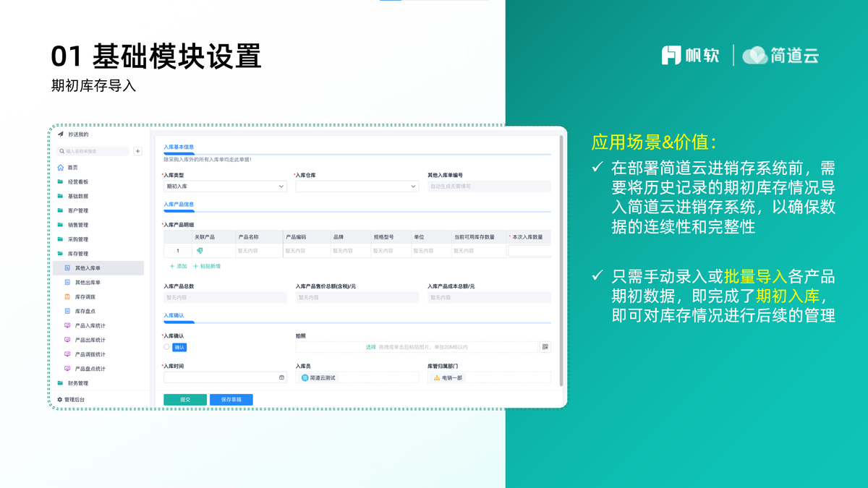This screenshot has height=488, width=868.
Task: Select the 确认 radio option
Action: 166,347
